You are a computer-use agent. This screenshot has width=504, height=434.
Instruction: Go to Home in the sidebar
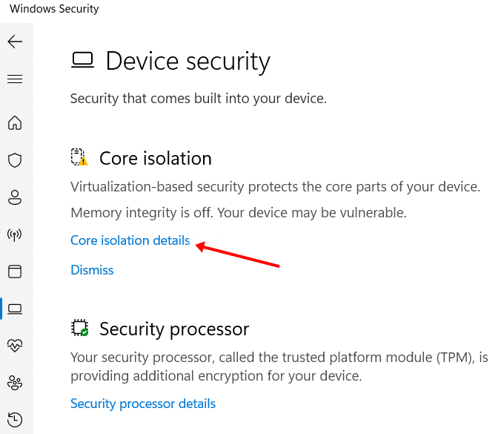pos(15,122)
